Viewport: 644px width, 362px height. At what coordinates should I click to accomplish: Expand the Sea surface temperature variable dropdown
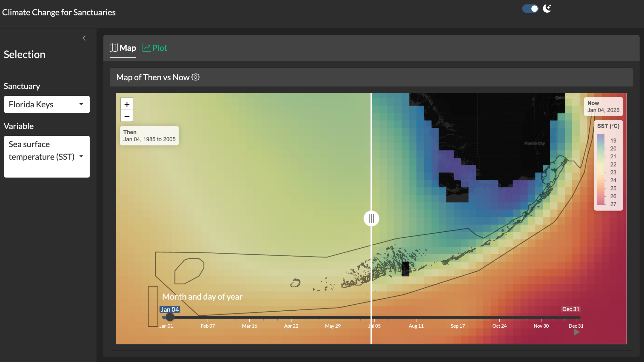[47, 156]
